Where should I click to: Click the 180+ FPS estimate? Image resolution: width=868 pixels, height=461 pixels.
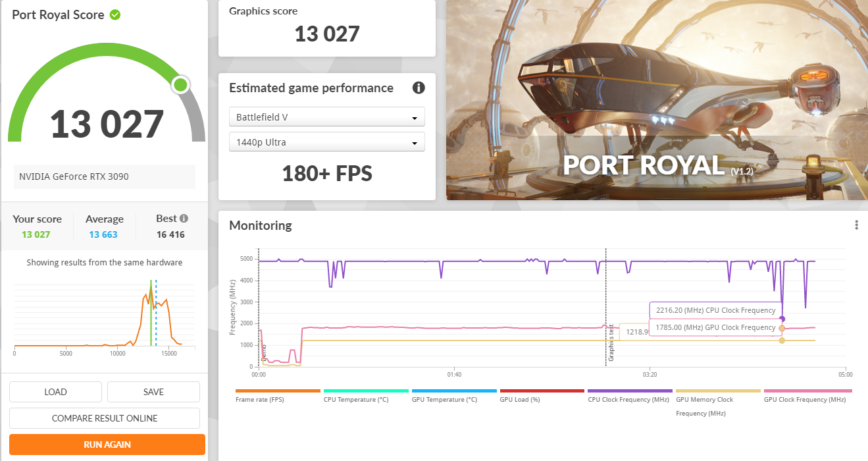(x=327, y=173)
